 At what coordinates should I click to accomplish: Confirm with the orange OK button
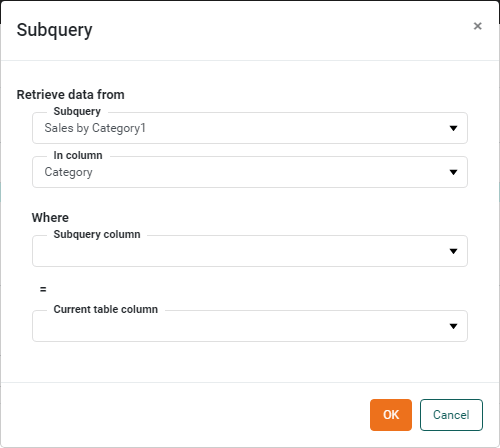point(391,415)
